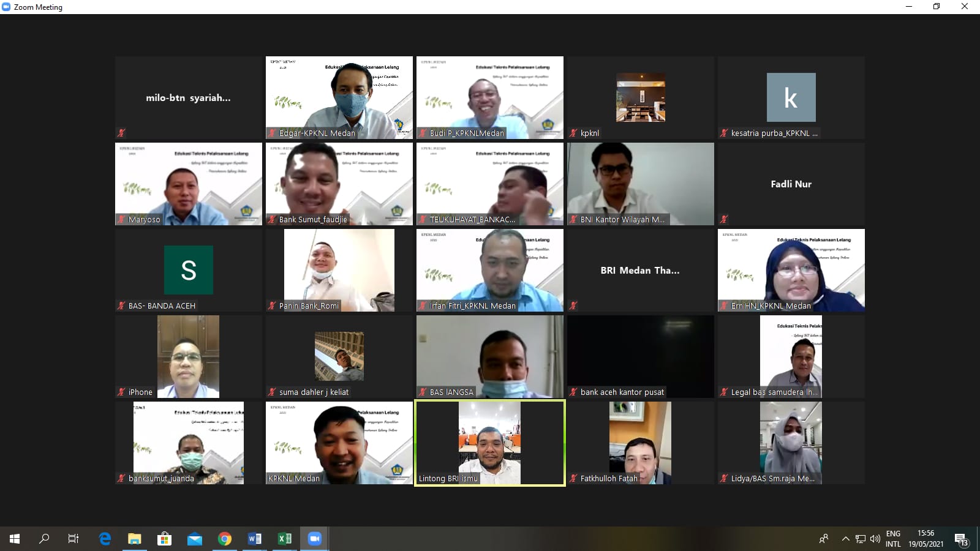Launch Microsoft Word from the taskbar
This screenshot has height=551, width=980.
(255, 539)
